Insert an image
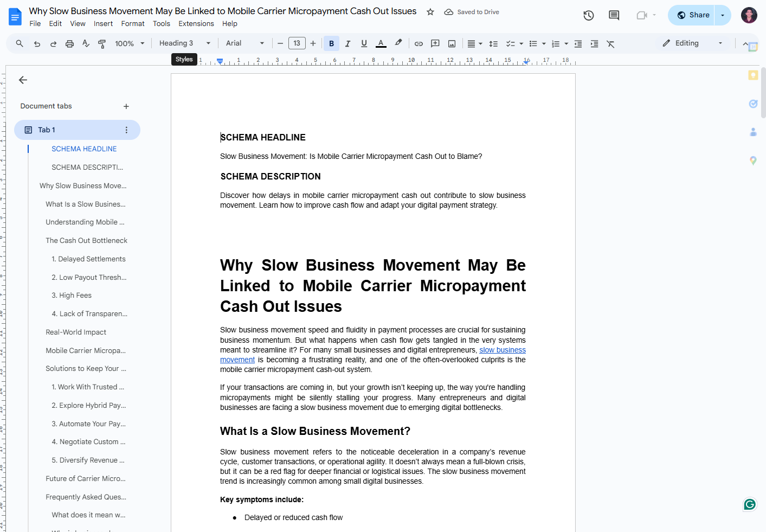 click(x=452, y=43)
